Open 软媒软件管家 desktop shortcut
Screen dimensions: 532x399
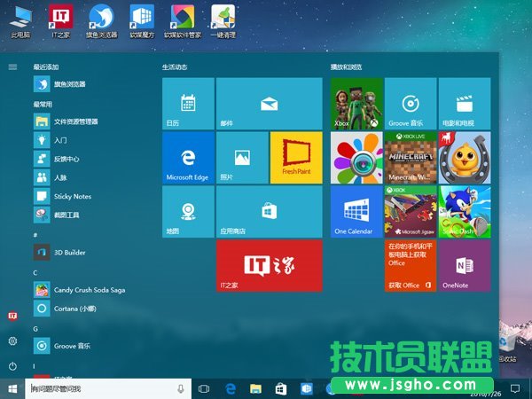click(183, 21)
